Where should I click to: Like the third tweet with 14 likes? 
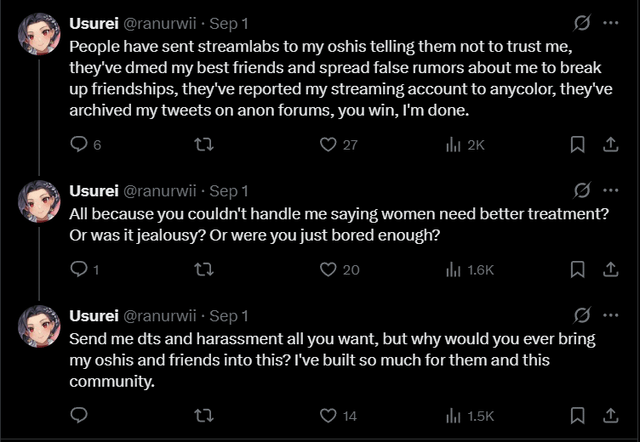pos(326,415)
